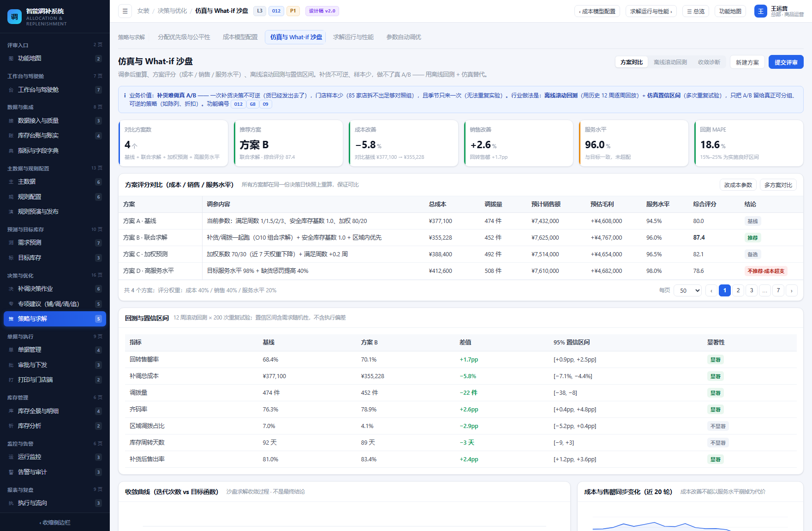Click the app logo icon 调
812x531 pixels.
coord(15,17)
